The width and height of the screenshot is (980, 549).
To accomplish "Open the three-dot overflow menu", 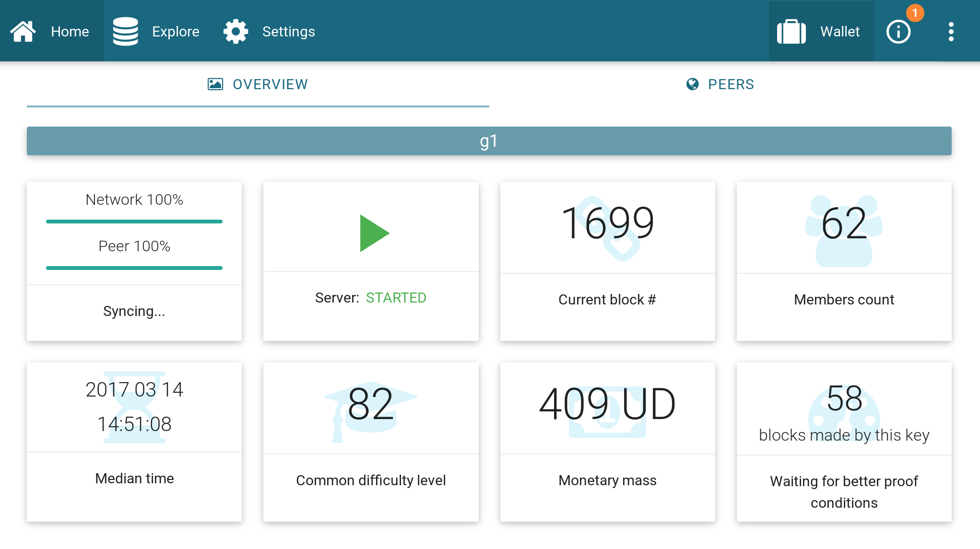I will click(951, 32).
